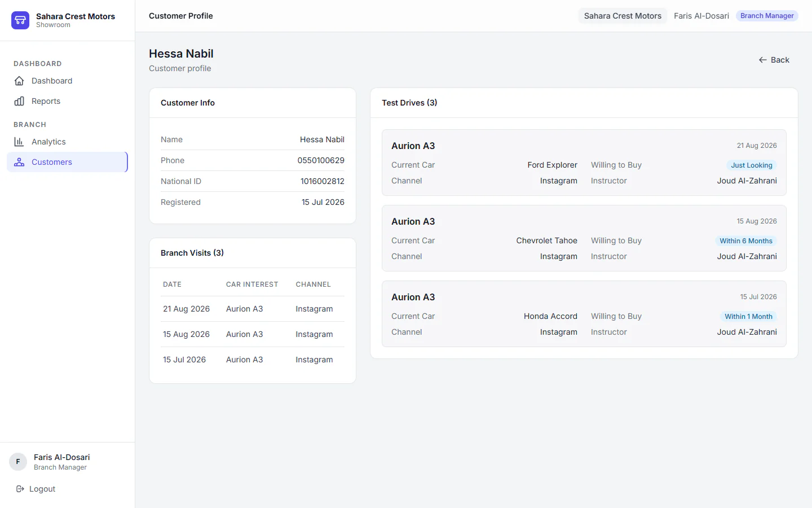The width and height of the screenshot is (812, 508).
Task: Click the 15 Aug 2026 test drive date
Action: point(757,221)
